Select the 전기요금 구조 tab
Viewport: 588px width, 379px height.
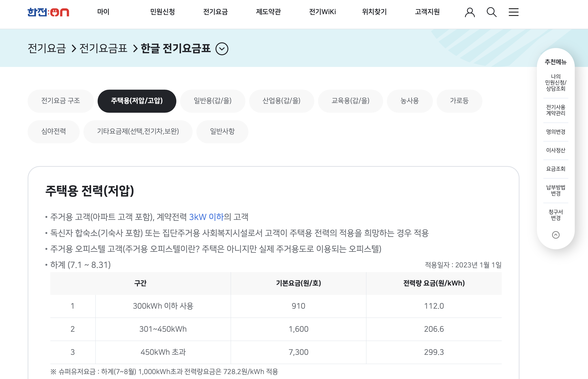(61, 101)
